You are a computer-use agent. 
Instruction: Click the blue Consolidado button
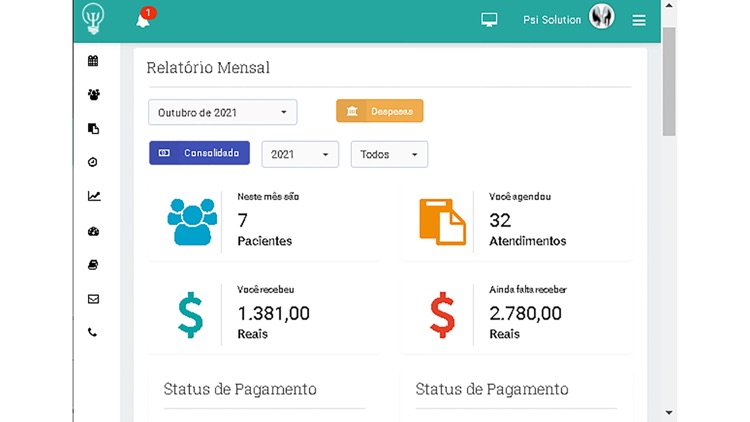pos(199,153)
